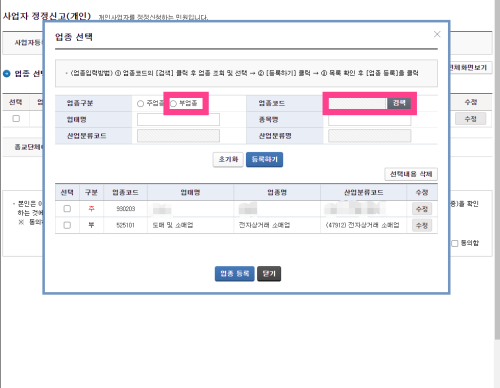Toggle the 동의함 checkbox on background page
Screen dimensions: 500x388
[455, 243]
